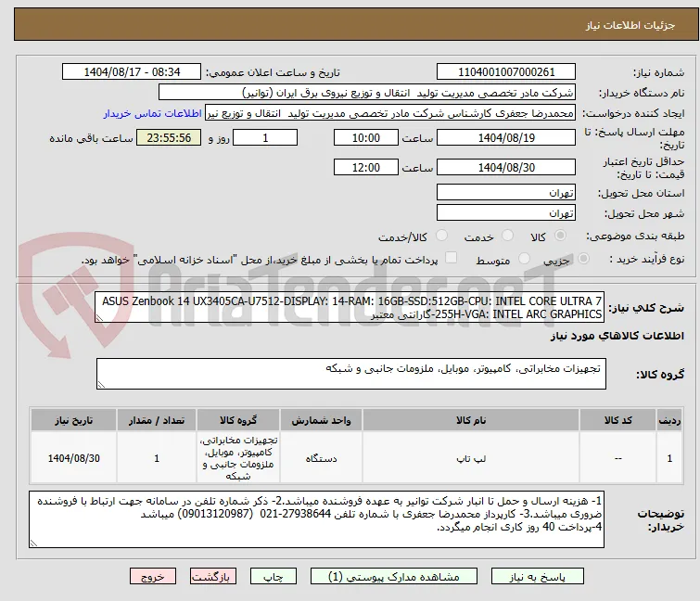Click the 'لپ تاپ' item name cell
700x601 pixels.
pos(471,458)
